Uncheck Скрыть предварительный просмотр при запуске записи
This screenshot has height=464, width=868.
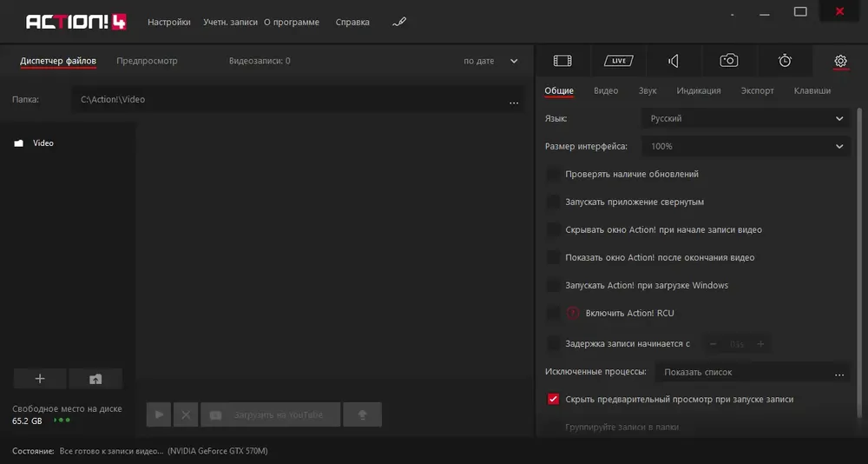point(553,399)
